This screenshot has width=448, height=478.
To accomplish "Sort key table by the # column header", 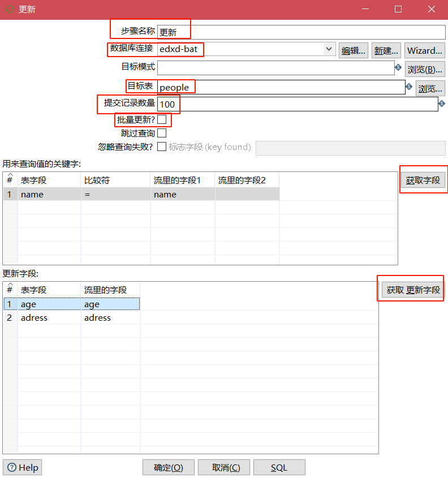I will tap(10, 180).
